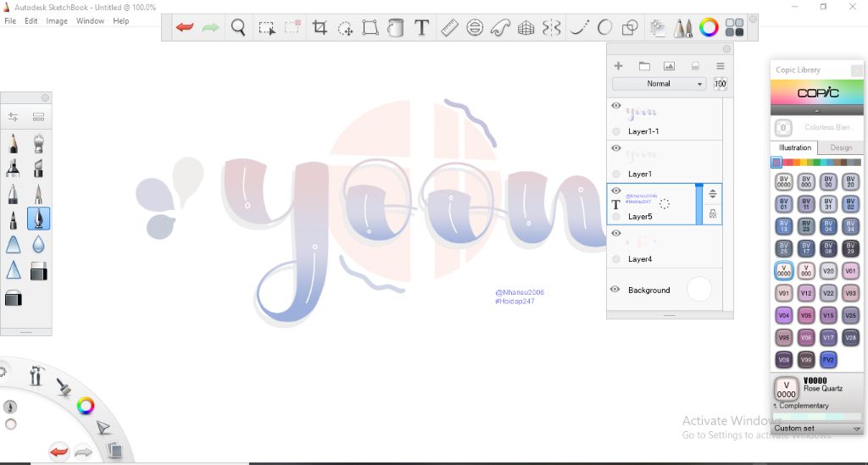Click the layer opacity field showing 100

(x=720, y=84)
